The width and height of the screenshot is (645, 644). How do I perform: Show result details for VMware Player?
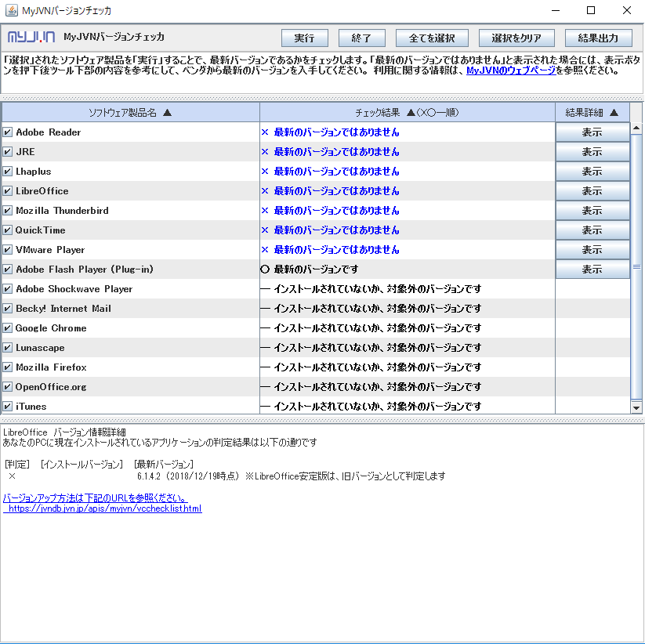point(592,250)
